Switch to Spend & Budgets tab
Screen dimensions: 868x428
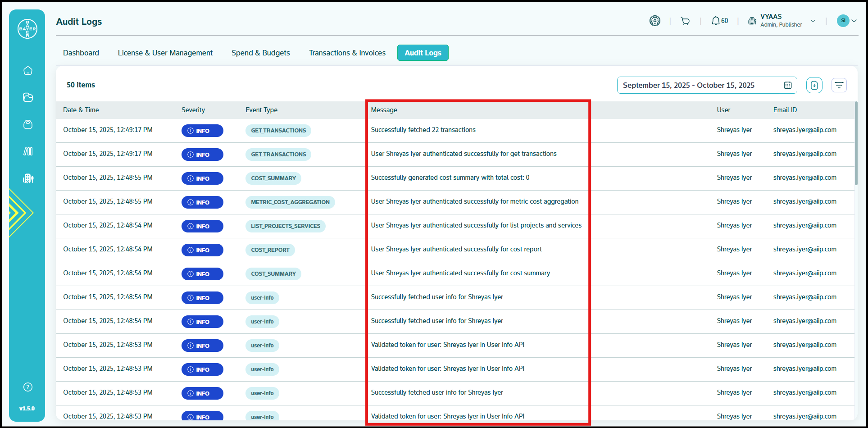coord(260,53)
